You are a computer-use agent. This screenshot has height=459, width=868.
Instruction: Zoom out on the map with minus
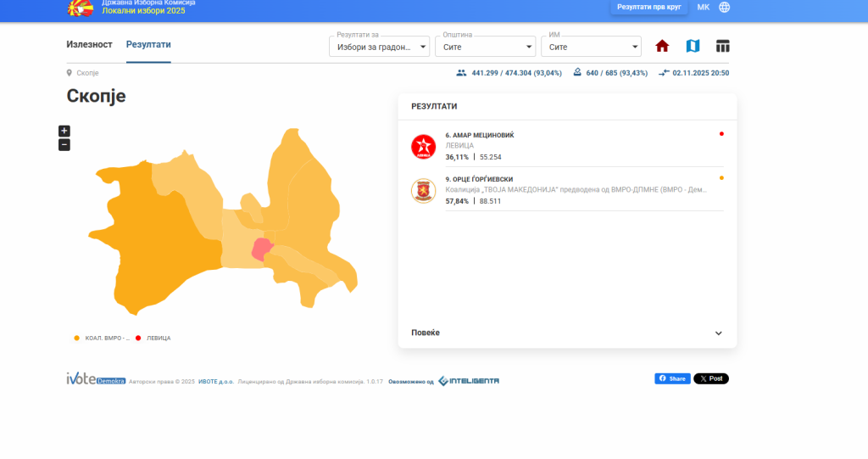click(64, 145)
